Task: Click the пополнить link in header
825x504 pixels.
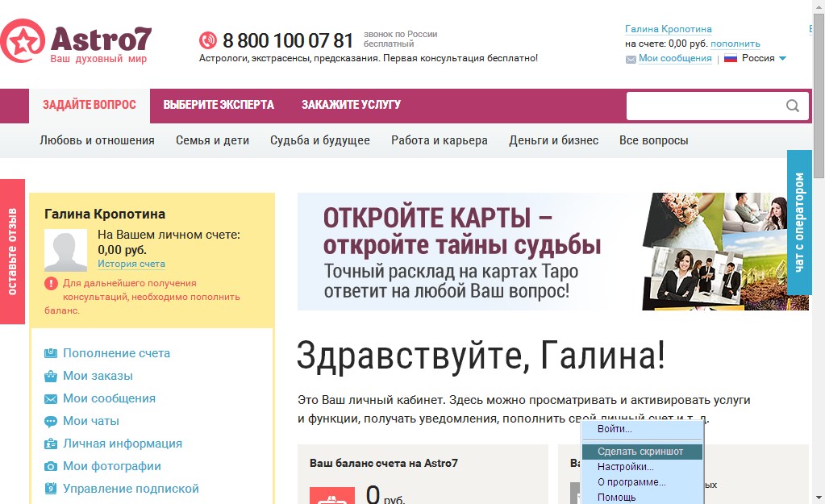Action: pyautogui.click(x=735, y=44)
